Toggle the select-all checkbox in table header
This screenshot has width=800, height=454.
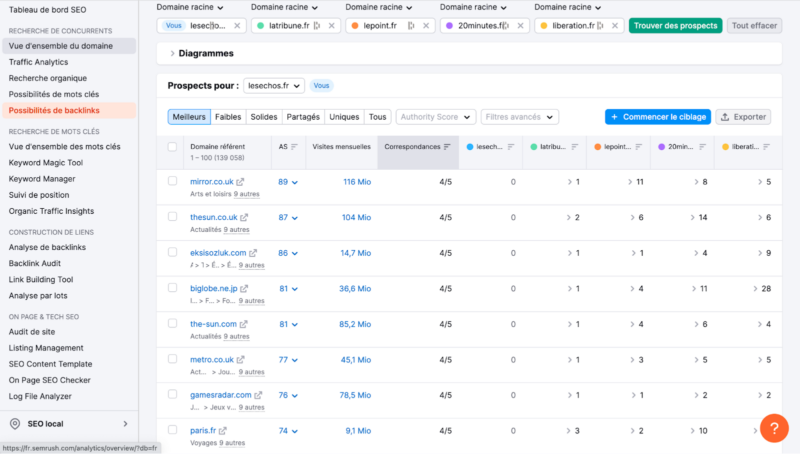(x=172, y=147)
